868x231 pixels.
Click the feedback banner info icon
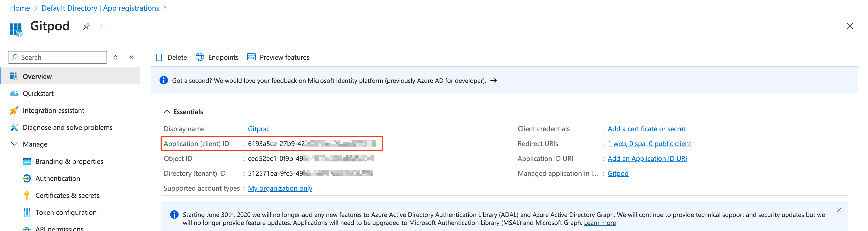(x=164, y=80)
